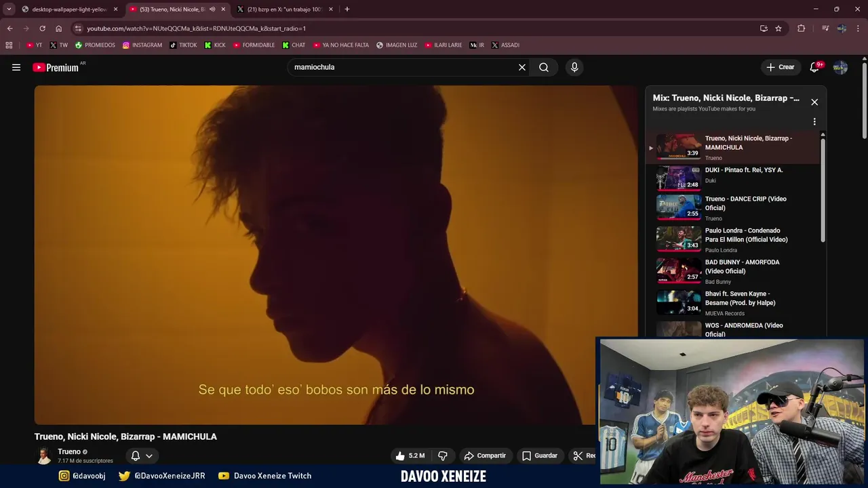The width and height of the screenshot is (868, 488).
Task: Open the TIKTOK bookmark
Action: pos(183,45)
